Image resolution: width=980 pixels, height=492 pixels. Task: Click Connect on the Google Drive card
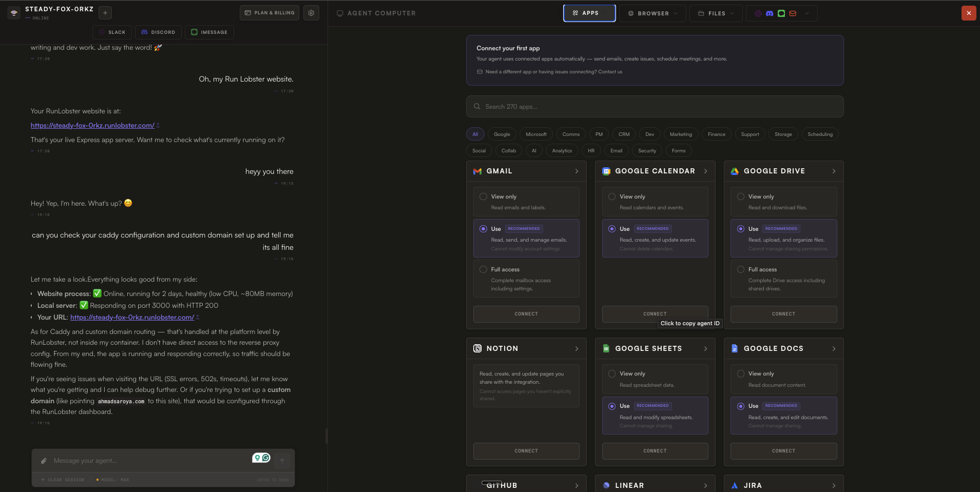coord(783,314)
